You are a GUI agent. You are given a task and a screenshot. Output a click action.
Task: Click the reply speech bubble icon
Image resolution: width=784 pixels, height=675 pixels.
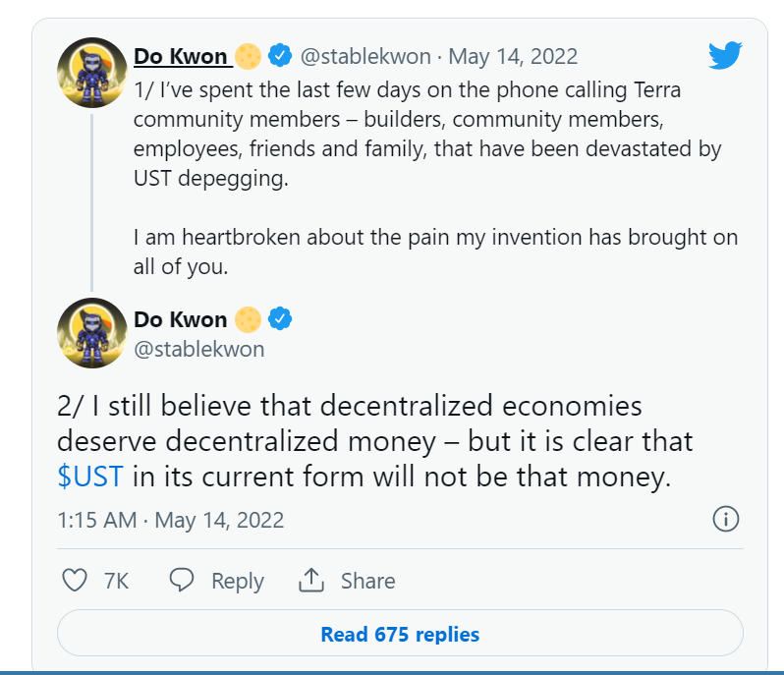[182, 580]
